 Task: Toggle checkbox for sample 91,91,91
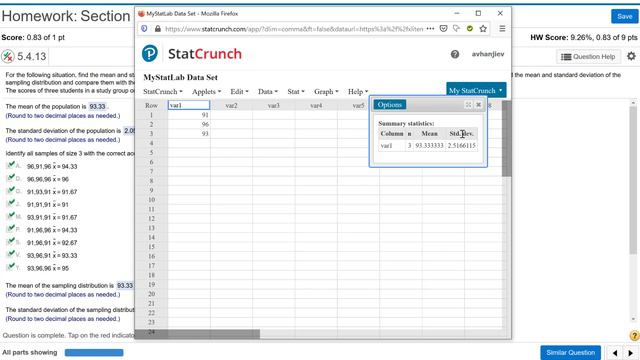click(11, 203)
